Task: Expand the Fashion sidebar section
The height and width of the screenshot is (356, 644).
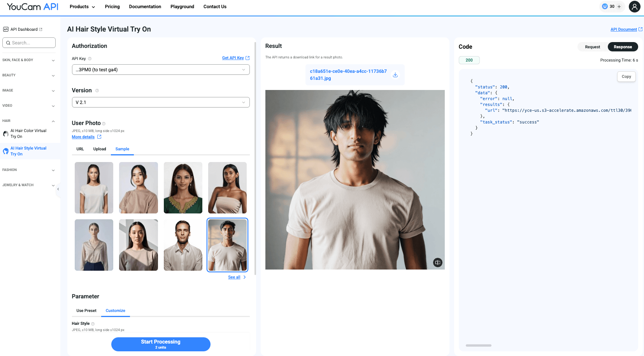Action: (x=29, y=170)
